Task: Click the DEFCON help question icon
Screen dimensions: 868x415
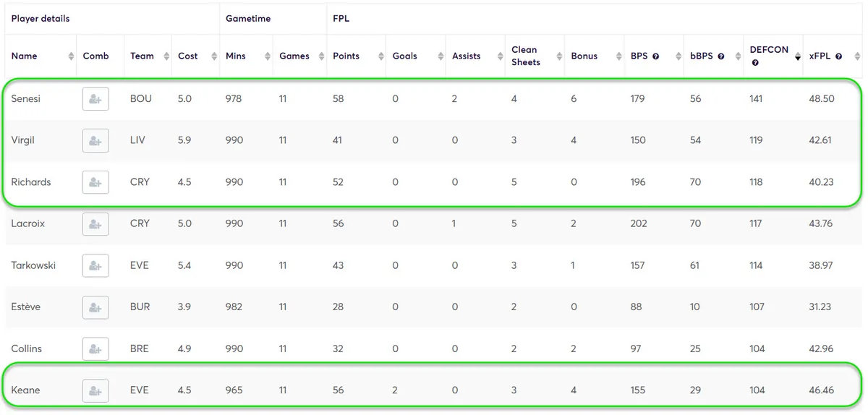Action: (x=755, y=63)
